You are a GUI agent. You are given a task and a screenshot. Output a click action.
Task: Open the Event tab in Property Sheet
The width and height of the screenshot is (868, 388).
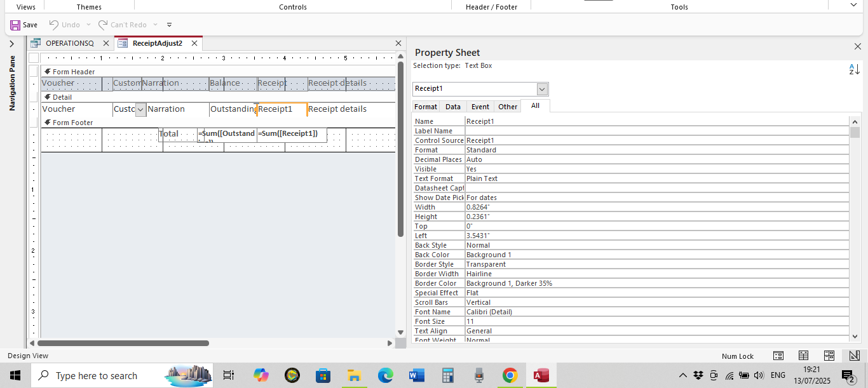(480, 107)
